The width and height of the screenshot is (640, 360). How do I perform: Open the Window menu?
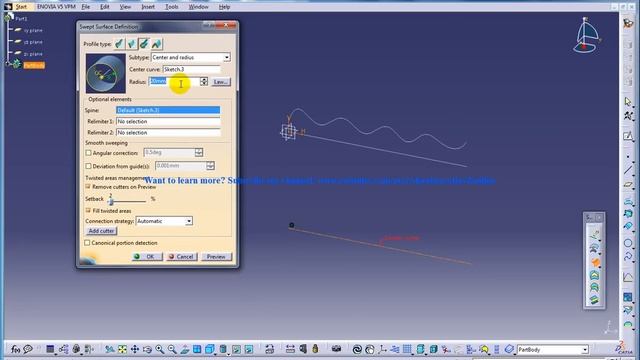pos(198,7)
